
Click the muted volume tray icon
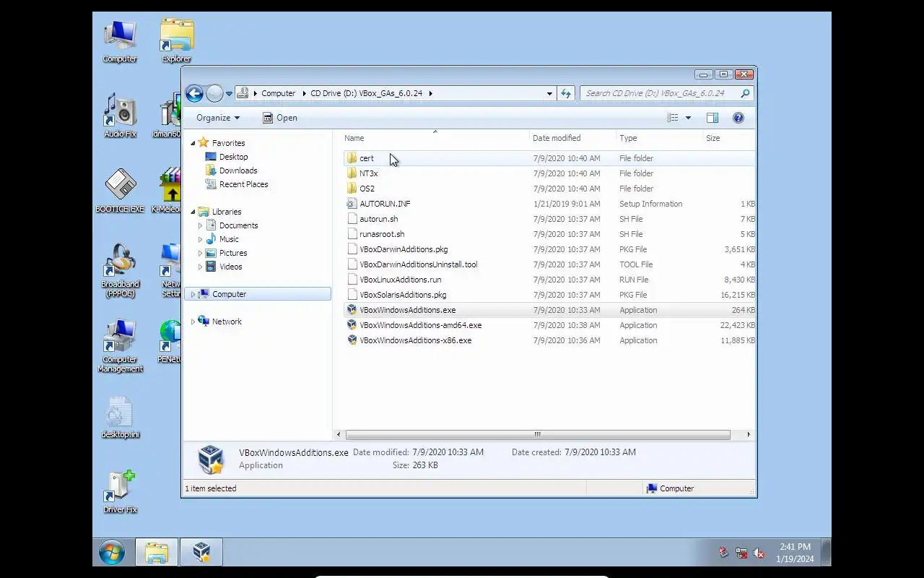click(x=759, y=553)
